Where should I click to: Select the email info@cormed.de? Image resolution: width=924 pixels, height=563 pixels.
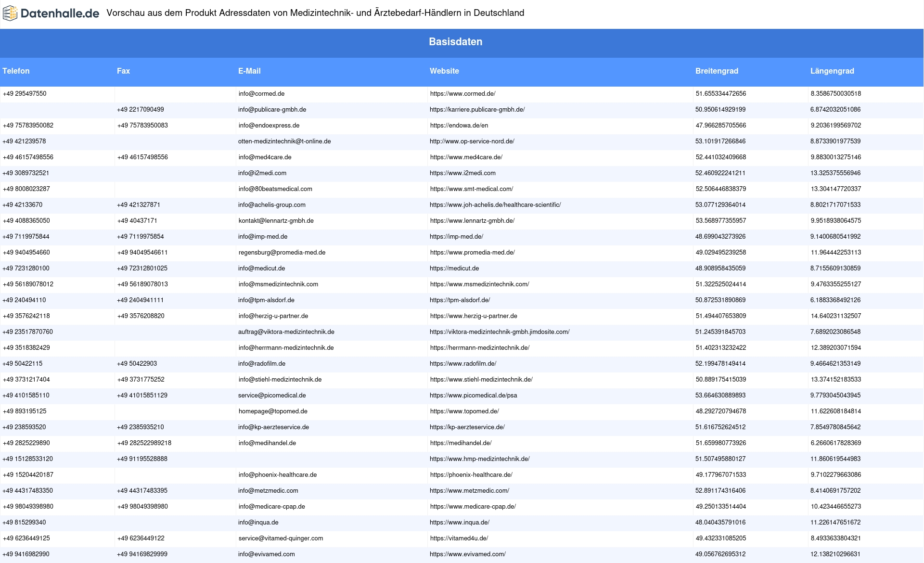[261, 94]
